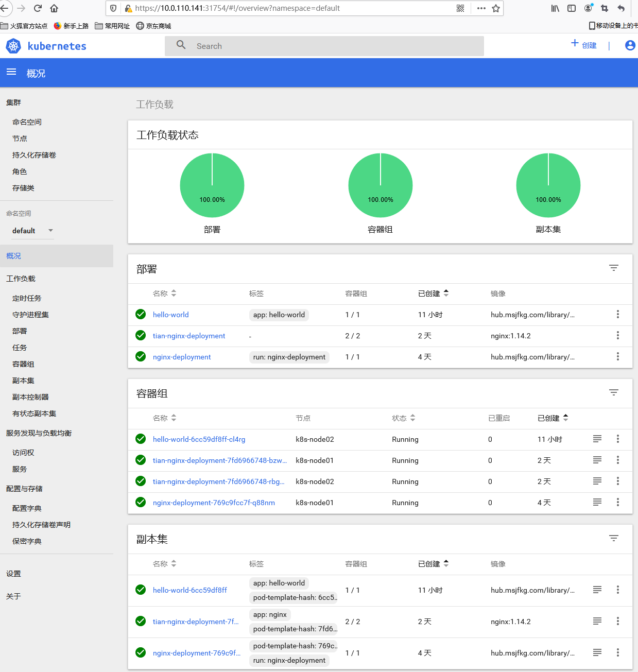Viewport: 638px width, 672px height.
Task: View logs for hello-world-6cc59df8ff-cl4rg pod
Action: click(597, 439)
